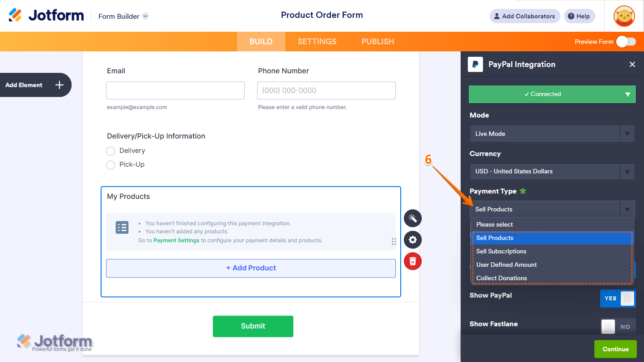644x362 pixels.
Task: Open the gear settings icon for My Products
Action: pos(412,240)
